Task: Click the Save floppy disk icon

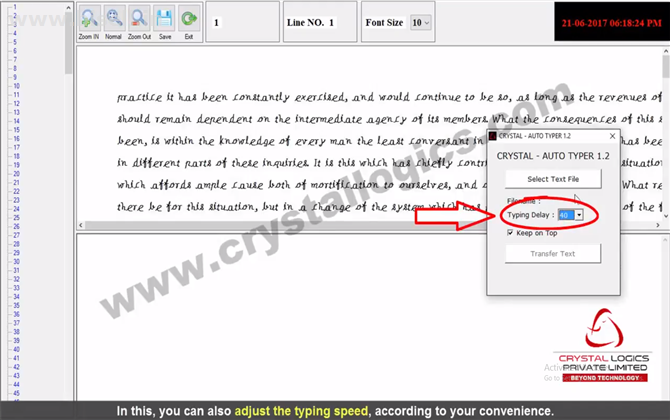Action: pyautogui.click(x=164, y=19)
